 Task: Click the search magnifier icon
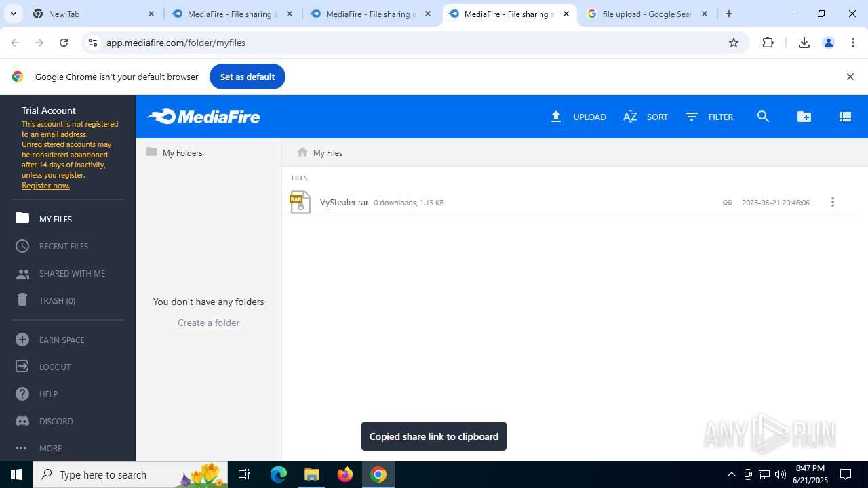(x=763, y=117)
